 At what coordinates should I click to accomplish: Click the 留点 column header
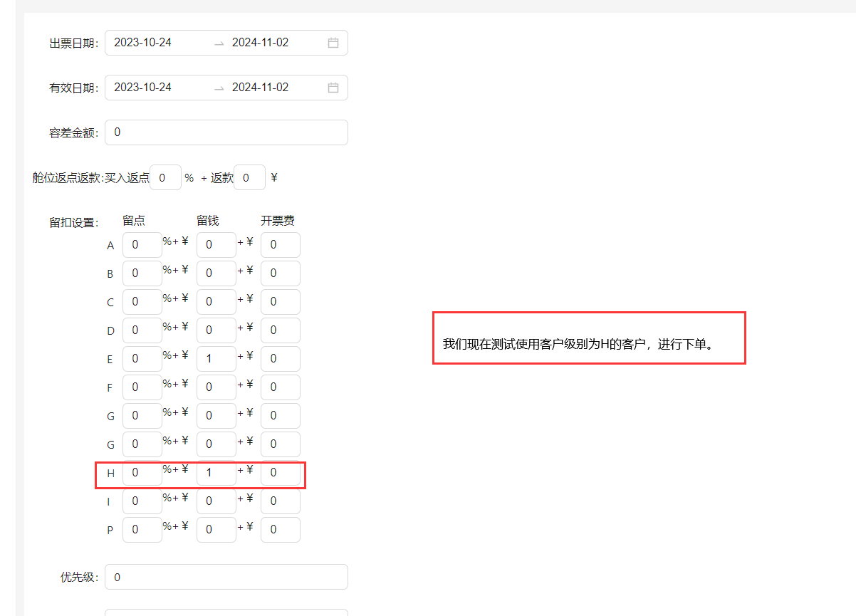tap(134, 221)
